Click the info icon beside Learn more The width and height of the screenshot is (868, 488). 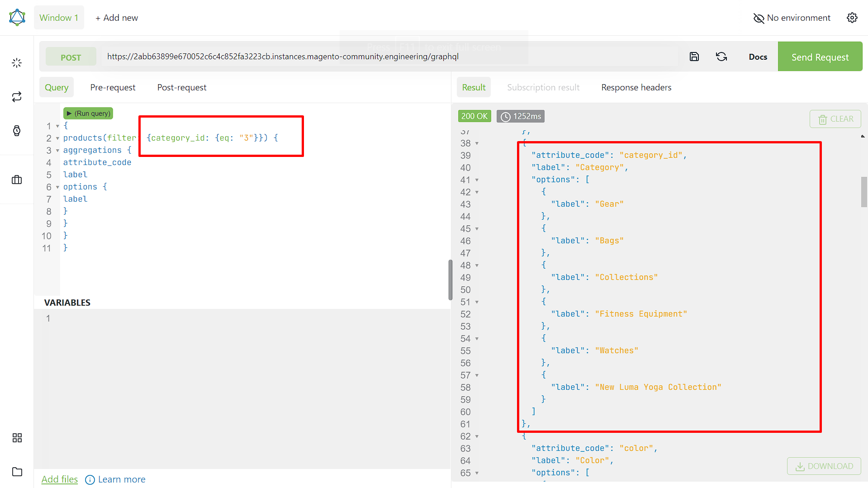click(90, 479)
